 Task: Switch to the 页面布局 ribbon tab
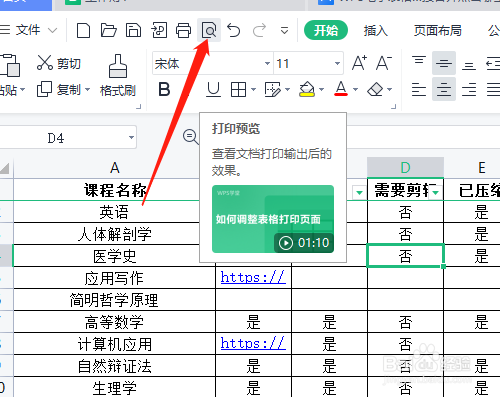(x=438, y=30)
